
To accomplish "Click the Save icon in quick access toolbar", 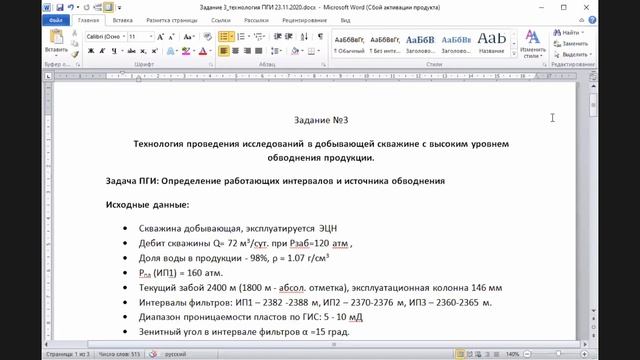I will (x=60, y=7).
